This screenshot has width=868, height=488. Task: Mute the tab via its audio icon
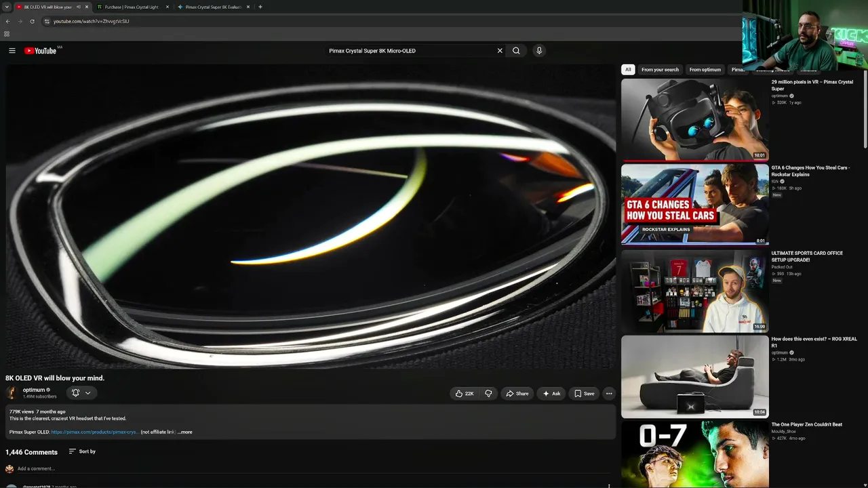point(79,7)
